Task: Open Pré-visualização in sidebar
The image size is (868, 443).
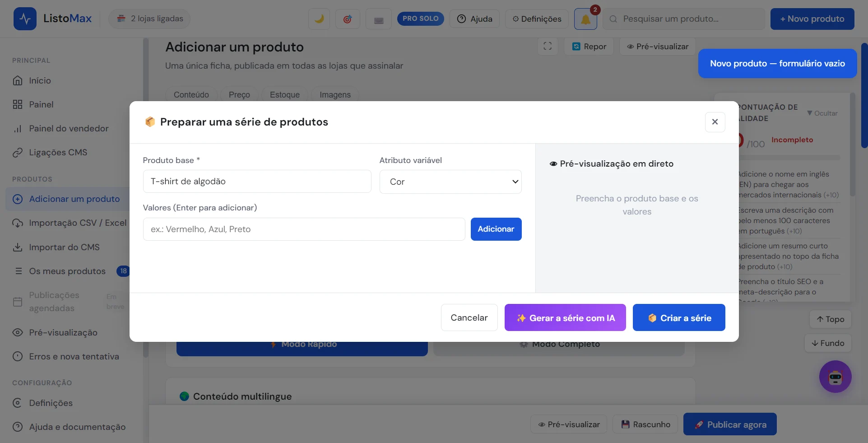Action: [x=63, y=332]
